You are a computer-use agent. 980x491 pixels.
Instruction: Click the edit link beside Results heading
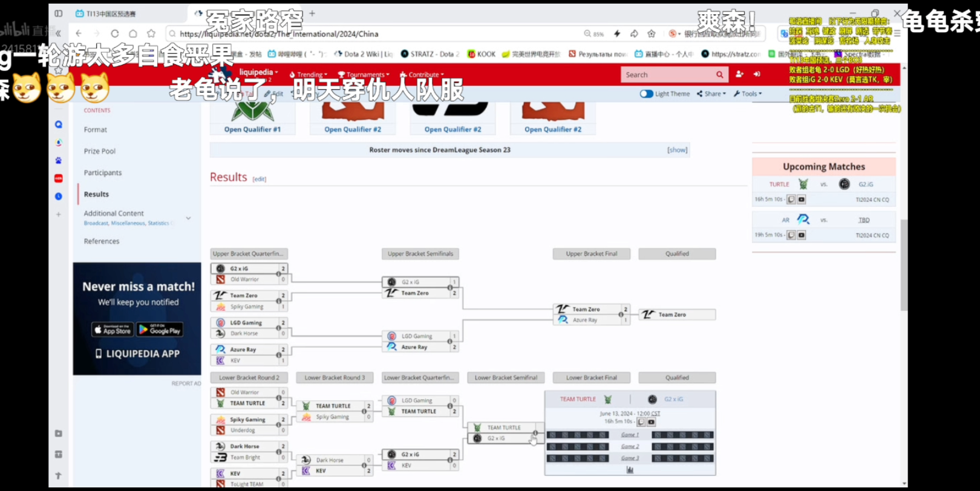coord(260,179)
